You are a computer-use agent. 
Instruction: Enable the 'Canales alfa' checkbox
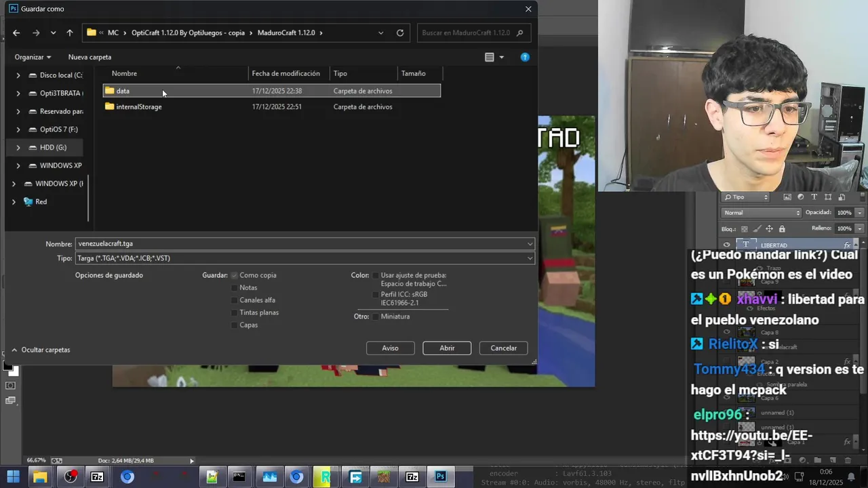click(235, 300)
